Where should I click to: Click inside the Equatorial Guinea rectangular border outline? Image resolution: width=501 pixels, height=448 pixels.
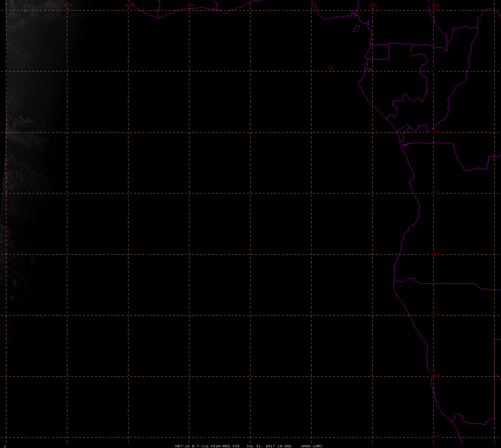tap(380, 52)
